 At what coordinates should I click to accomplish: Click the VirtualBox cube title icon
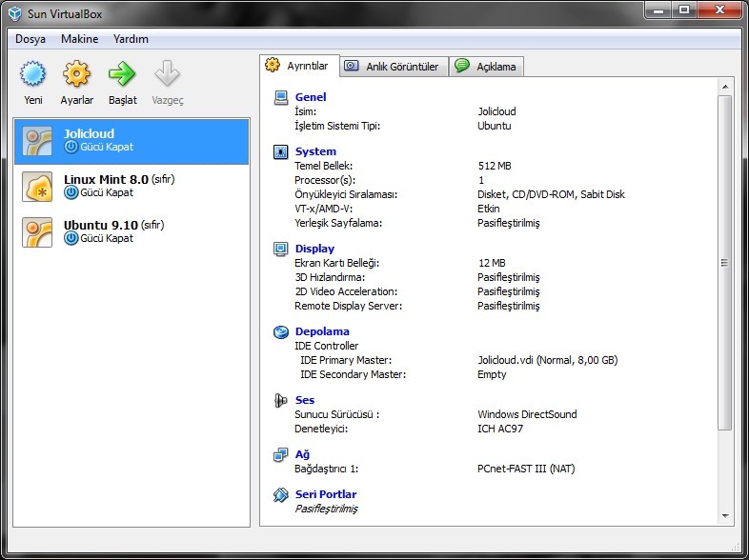15,13
